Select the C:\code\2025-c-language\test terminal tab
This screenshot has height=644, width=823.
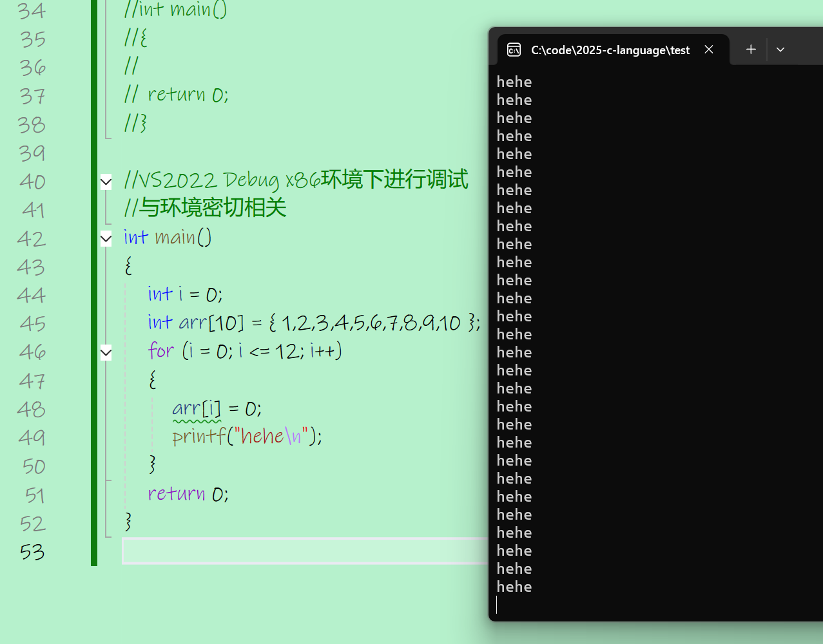click(x=613, y=50)
